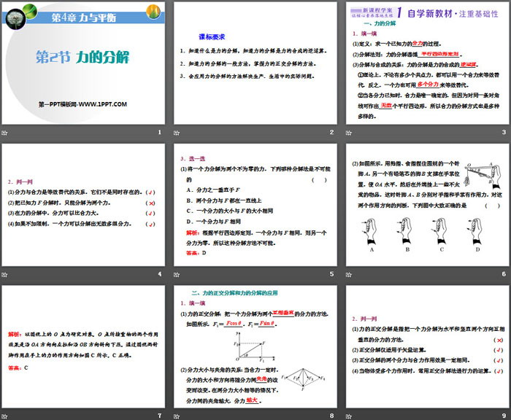Click the animation star icon under slide 4
This screenshot has width=511, height=420.
[4, 274]
